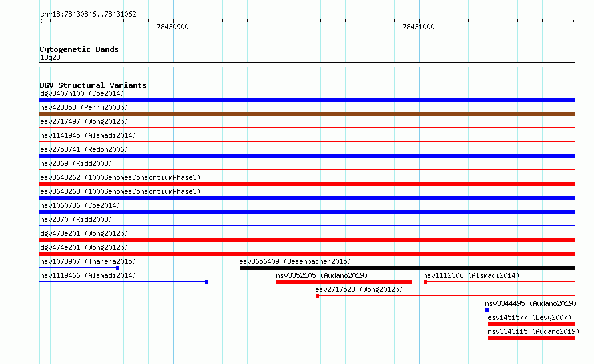Open the topmost Wong2012b variant, esv2717497
Image resolution: width=594 pixels, height=364 pixels.
(84, 121)
